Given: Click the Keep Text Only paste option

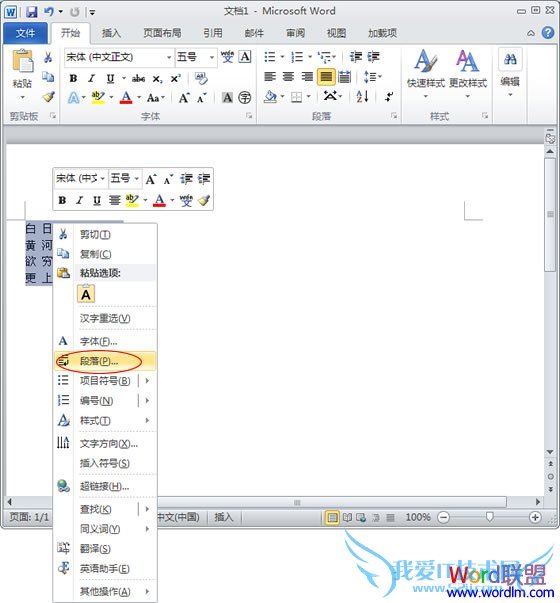Looking at the screenshot, I should [x=86, y=294].
